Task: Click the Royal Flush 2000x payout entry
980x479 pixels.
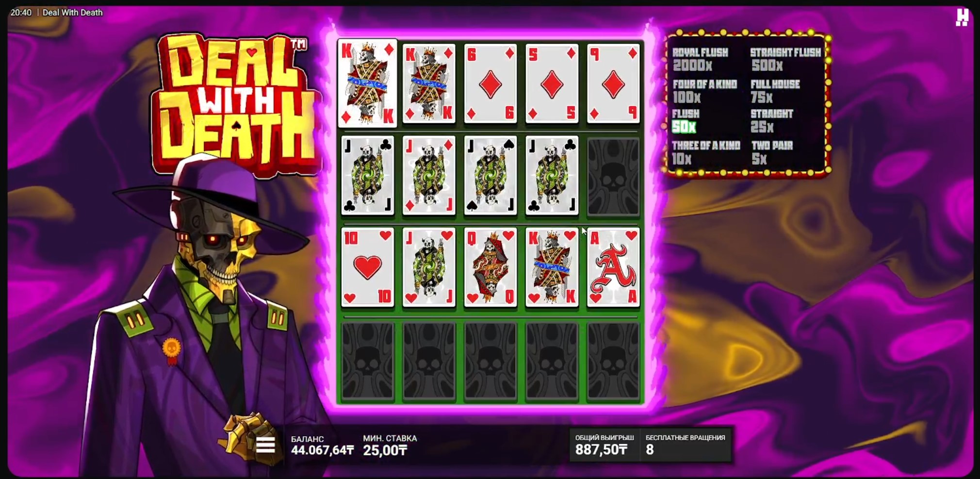Action: pyautogui.click(x=700, y=59)
